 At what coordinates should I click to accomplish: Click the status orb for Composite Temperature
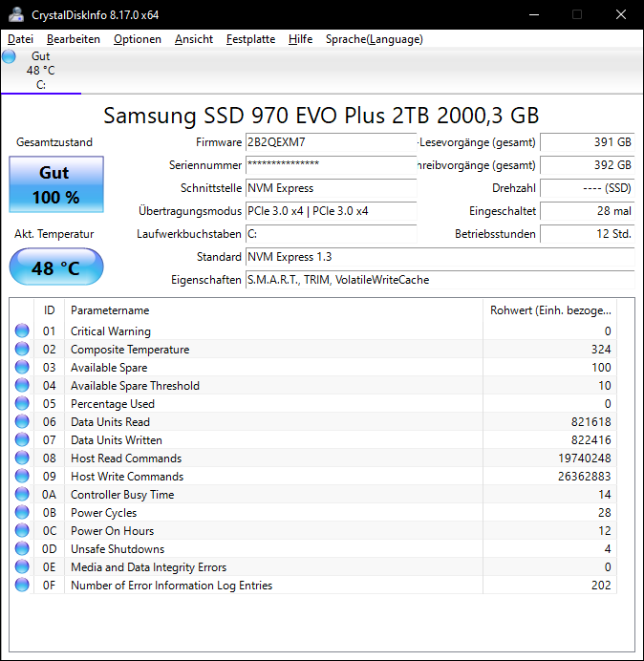22,349
